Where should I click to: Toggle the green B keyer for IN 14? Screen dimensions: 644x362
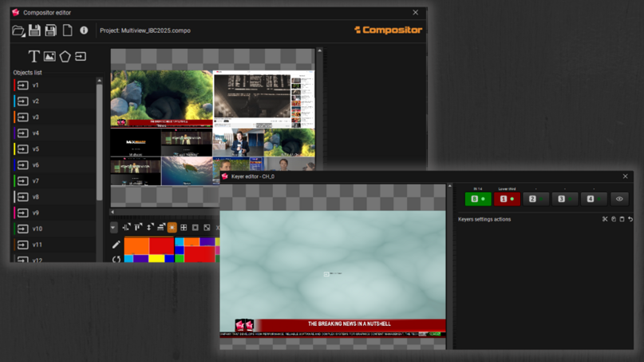pos(477,199)
